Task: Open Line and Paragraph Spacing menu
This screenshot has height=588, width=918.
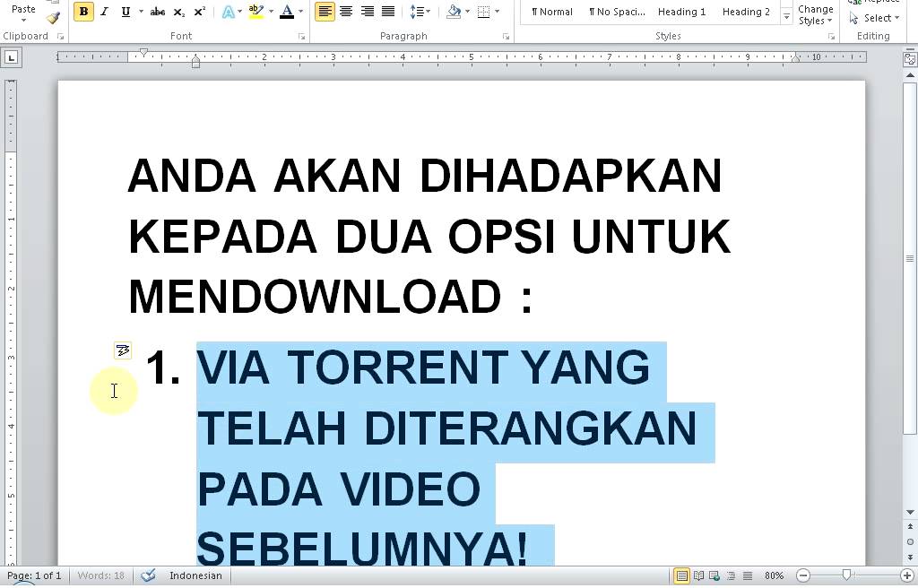Action: 420,11
